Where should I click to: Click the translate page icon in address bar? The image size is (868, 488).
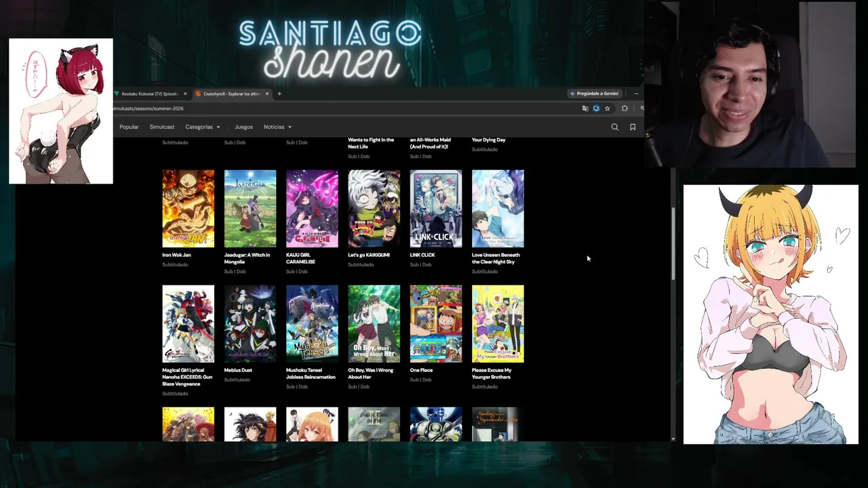[x=585, y=108]
